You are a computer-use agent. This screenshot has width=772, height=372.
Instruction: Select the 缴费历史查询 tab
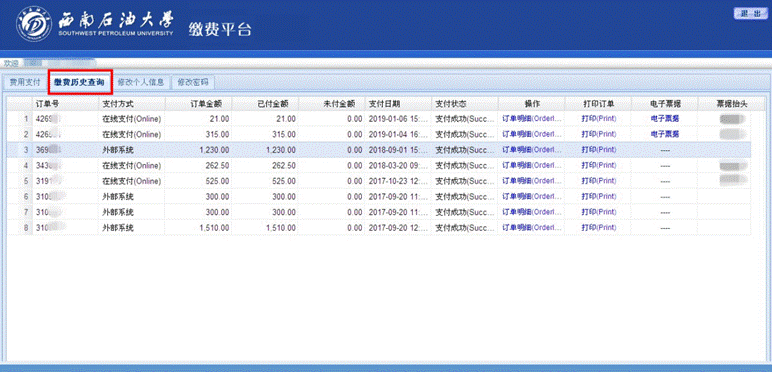79,82
